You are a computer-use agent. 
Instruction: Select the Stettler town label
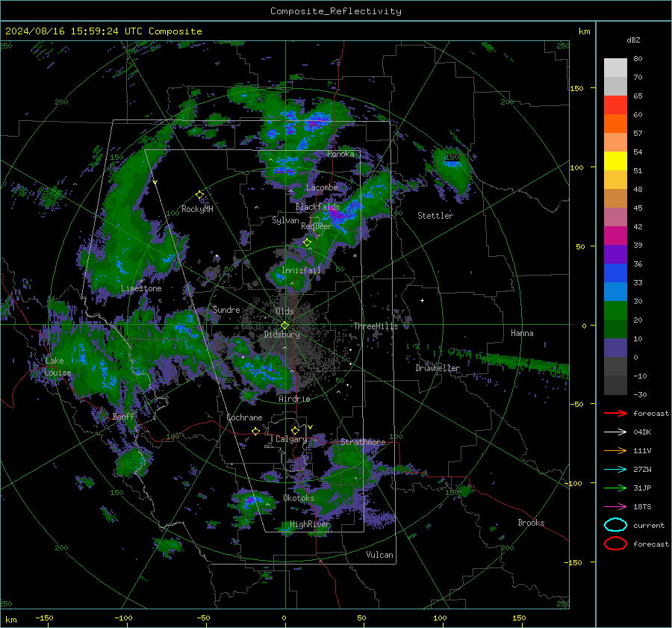pos(435,216)
